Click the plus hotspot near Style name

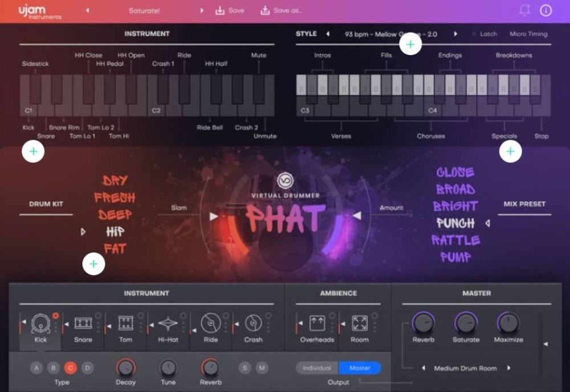point(410,44)
